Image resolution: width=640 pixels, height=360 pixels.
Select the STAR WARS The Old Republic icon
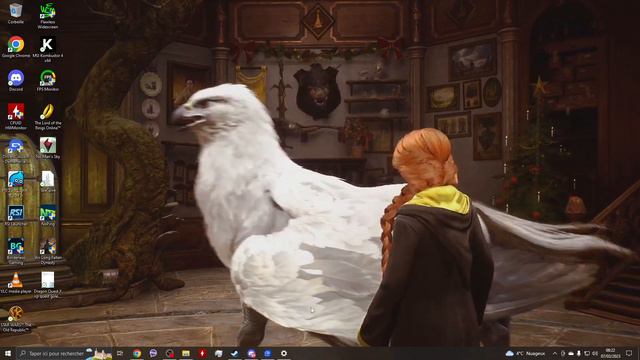coord(16,319)
